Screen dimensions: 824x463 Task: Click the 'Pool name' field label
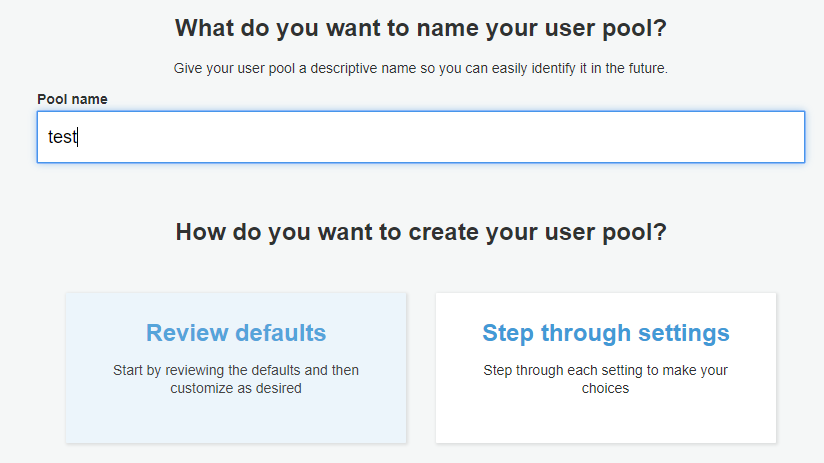pos(72,99)
